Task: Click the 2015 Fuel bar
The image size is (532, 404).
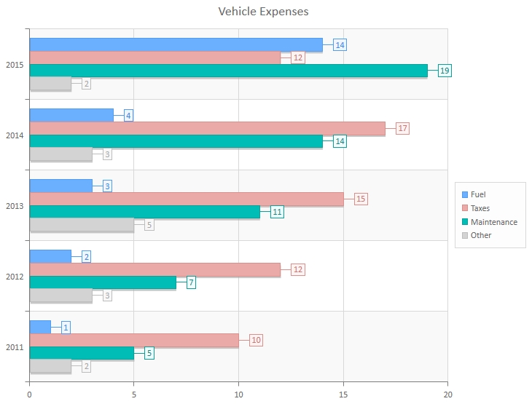Action: coord(176,45)
